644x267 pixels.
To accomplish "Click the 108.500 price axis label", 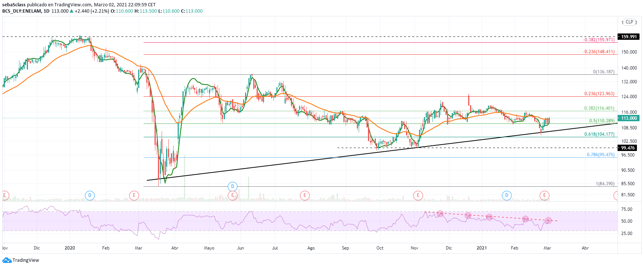I will pyautogui.click(x=629, y=128).
